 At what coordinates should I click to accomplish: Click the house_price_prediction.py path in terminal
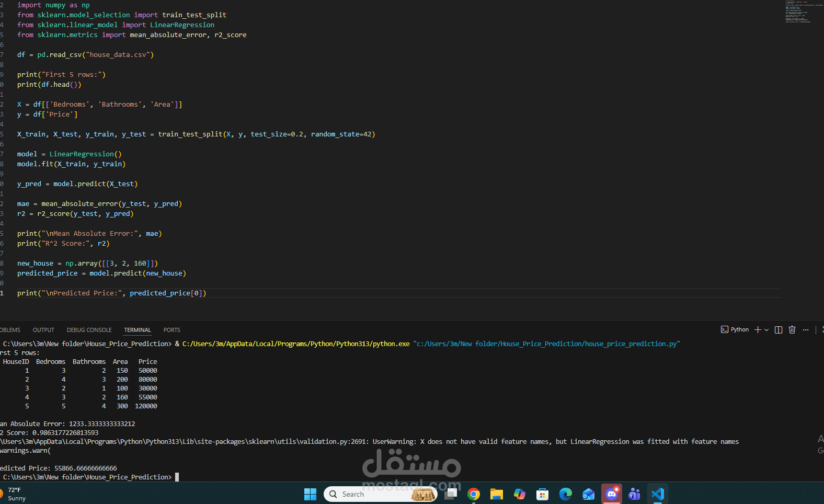546,344
